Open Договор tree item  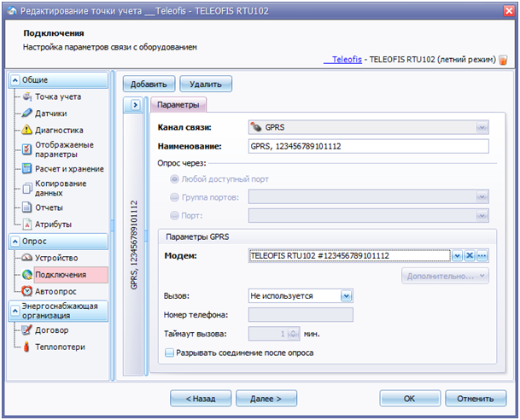52,330
